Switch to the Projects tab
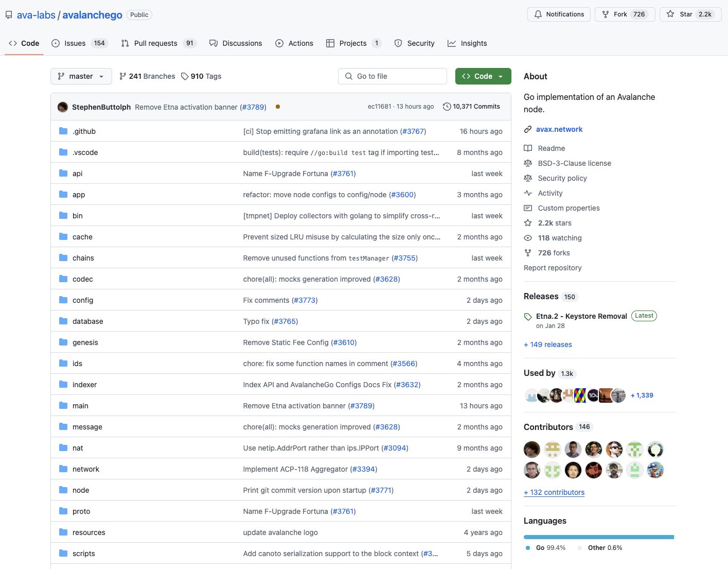This screenshot has width=728, height=569. [354, 43]
